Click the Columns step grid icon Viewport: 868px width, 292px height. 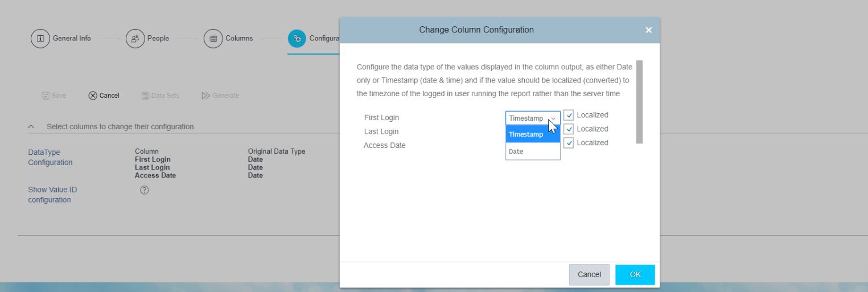(213, 39)
